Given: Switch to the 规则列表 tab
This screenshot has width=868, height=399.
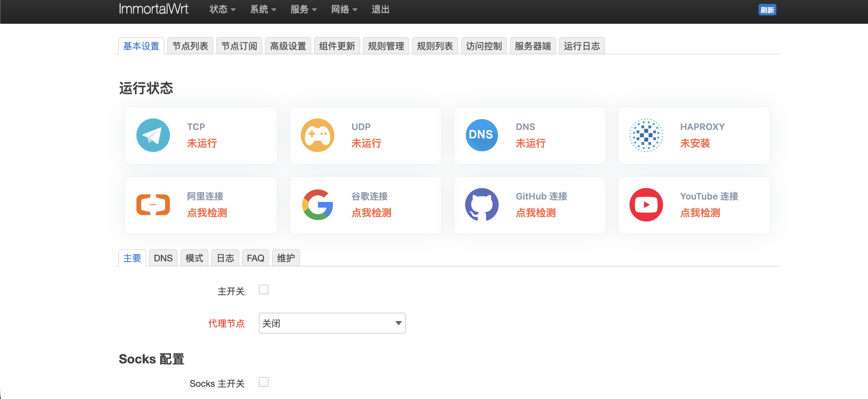Looking at the screenshot, I should point(435,46).
